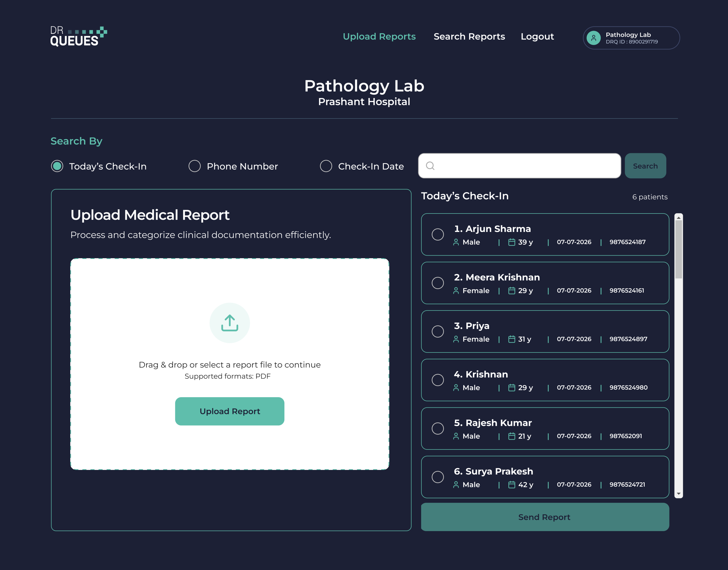Viewport: 728px width, 570px height.
Task: Select patient Surya Prakesh radio button
Action: tap(438, 477)
